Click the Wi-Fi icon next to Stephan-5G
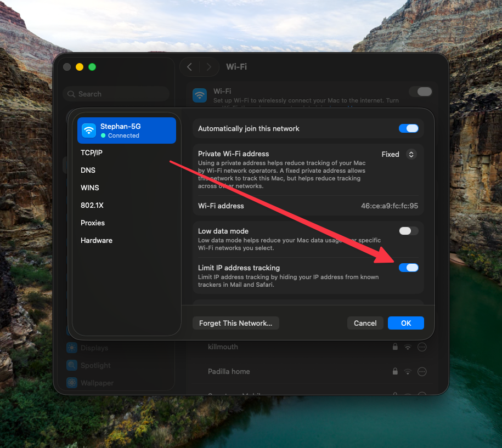The height and width of the screenshot is (448, 502). point(89,131)
